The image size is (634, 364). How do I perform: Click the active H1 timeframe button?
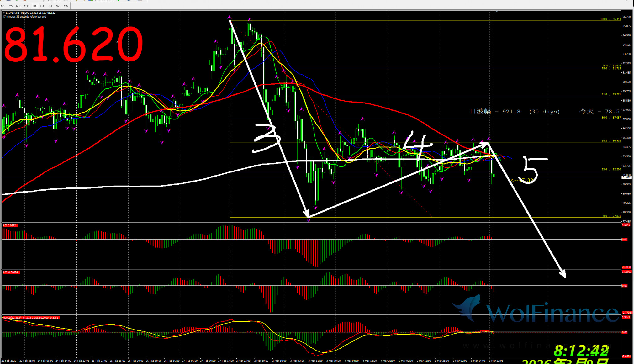34,6
